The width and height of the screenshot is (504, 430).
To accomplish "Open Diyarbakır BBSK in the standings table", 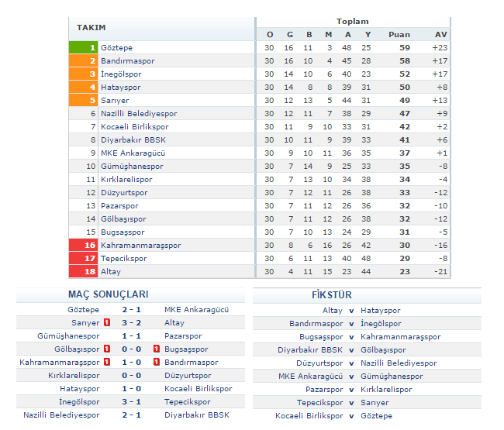I will 133,140.
